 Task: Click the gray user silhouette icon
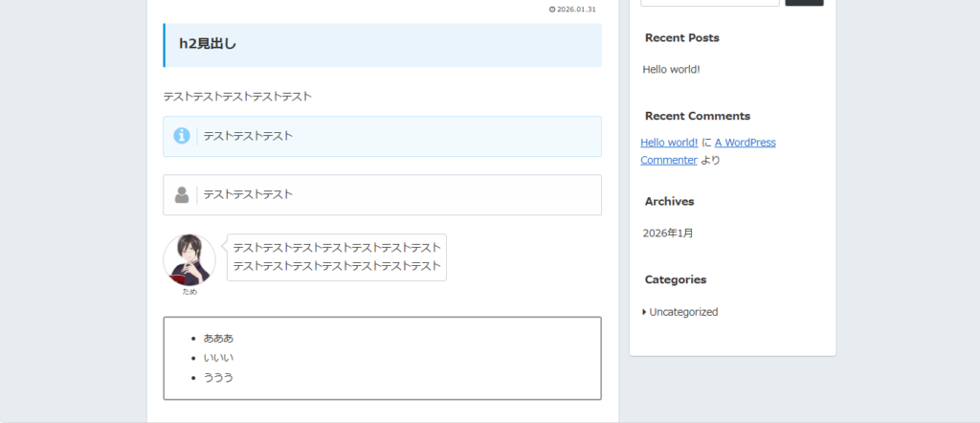click(x=182, y=194)
